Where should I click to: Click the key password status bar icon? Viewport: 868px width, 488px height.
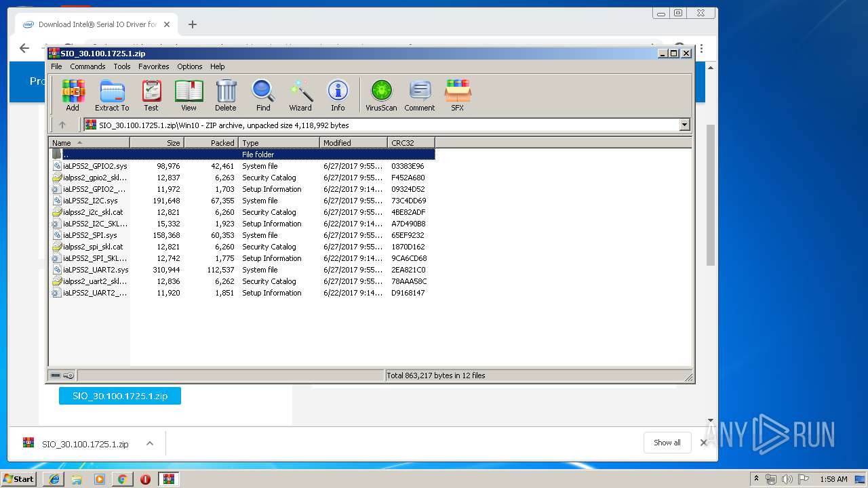click(x=68, y=375)
